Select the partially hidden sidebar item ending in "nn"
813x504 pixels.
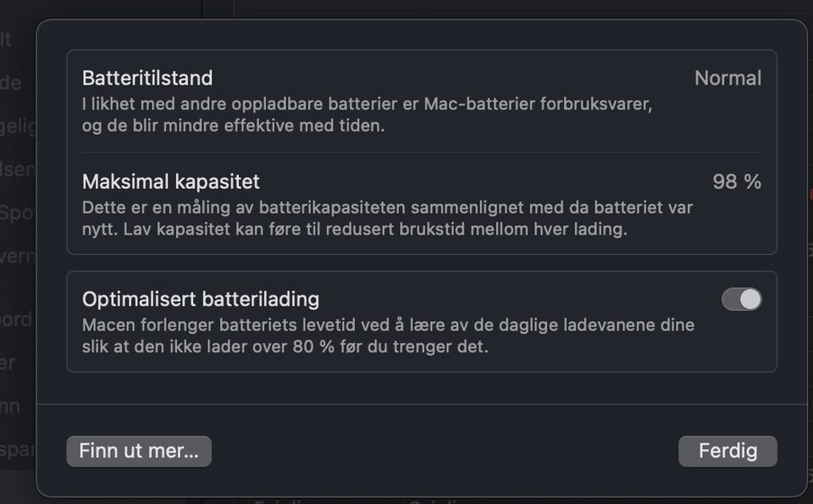[10, 406]
